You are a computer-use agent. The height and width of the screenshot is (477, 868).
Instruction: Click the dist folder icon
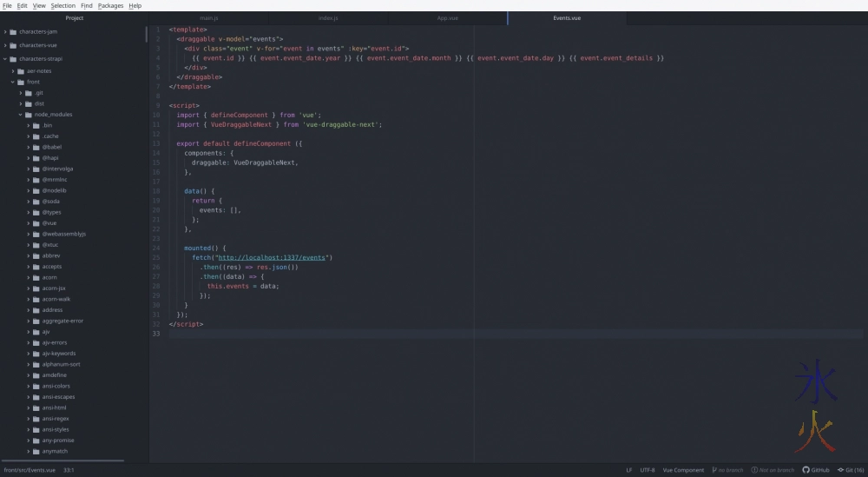(x=28, y=103)
